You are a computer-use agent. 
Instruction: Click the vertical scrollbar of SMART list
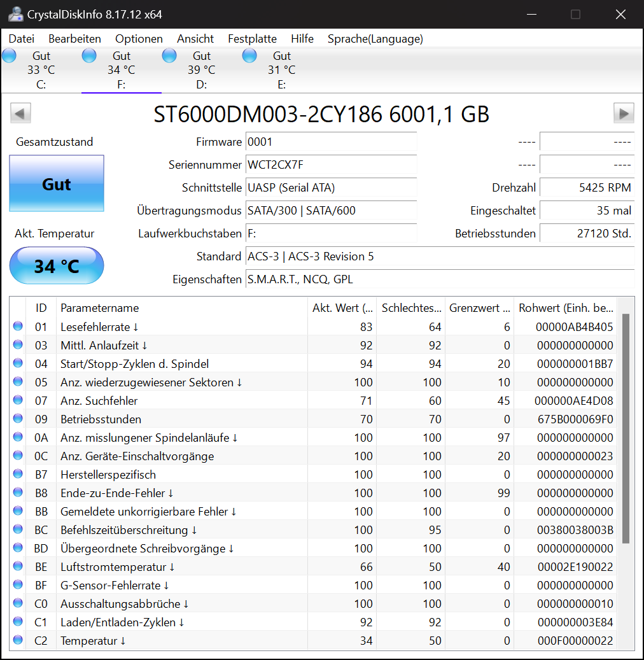pos(626,428)
